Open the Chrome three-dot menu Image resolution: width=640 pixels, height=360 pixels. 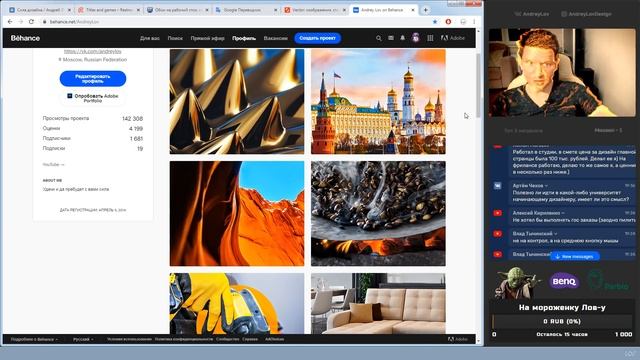tap(474, 22)
